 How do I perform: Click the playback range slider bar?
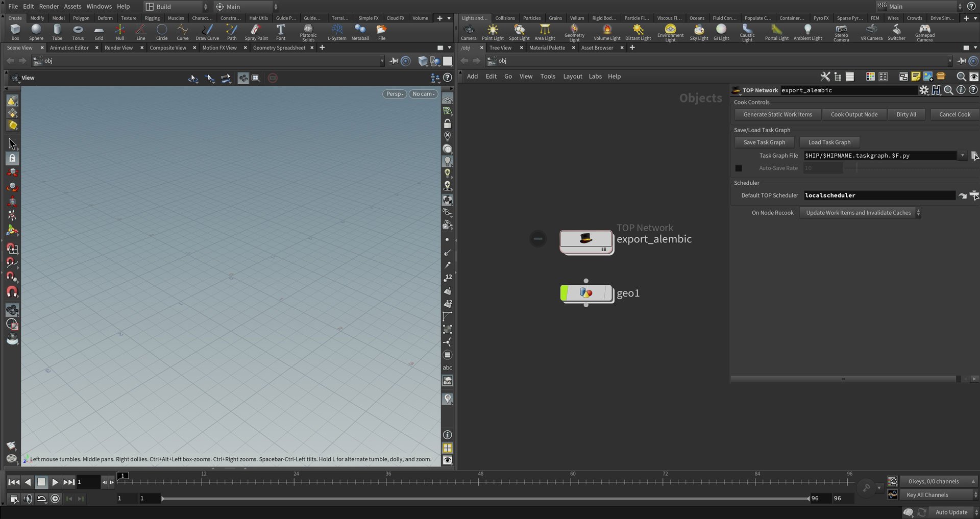coord(485,499)
